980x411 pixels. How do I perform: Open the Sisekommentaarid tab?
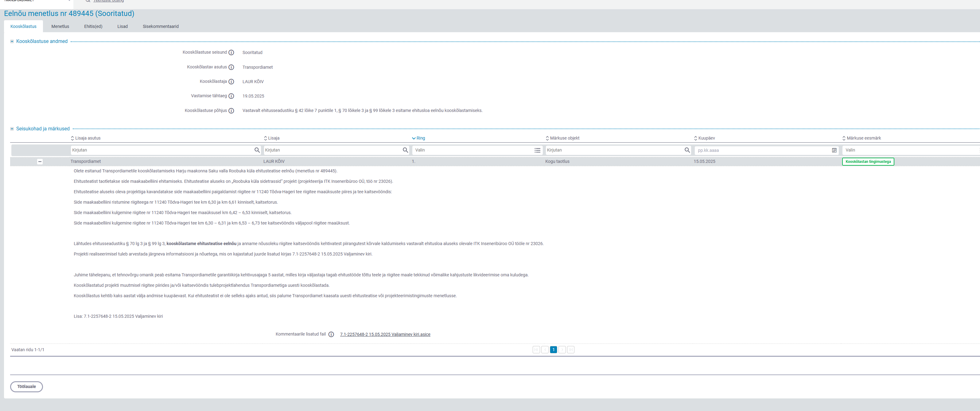coord(161,26)
